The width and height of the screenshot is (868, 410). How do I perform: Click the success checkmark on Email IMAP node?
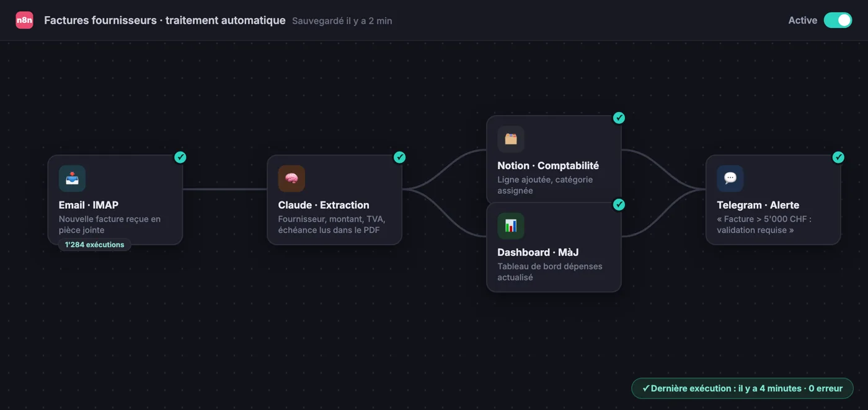[180, 157]
